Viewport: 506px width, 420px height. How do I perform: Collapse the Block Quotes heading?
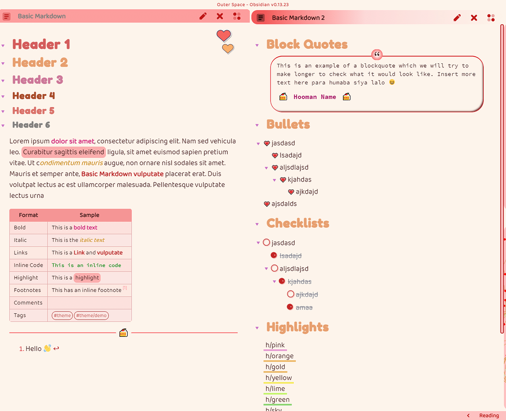(257, 45)
